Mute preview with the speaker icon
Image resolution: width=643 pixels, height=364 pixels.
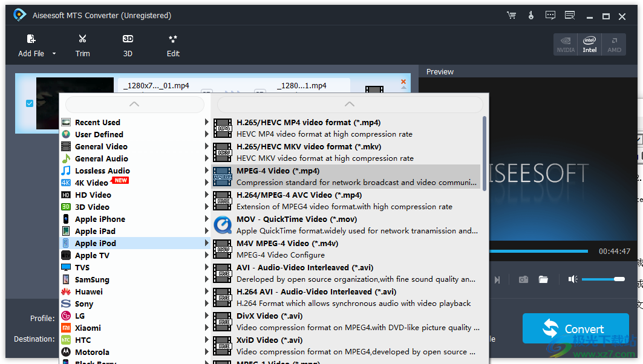tap(573, 279)
